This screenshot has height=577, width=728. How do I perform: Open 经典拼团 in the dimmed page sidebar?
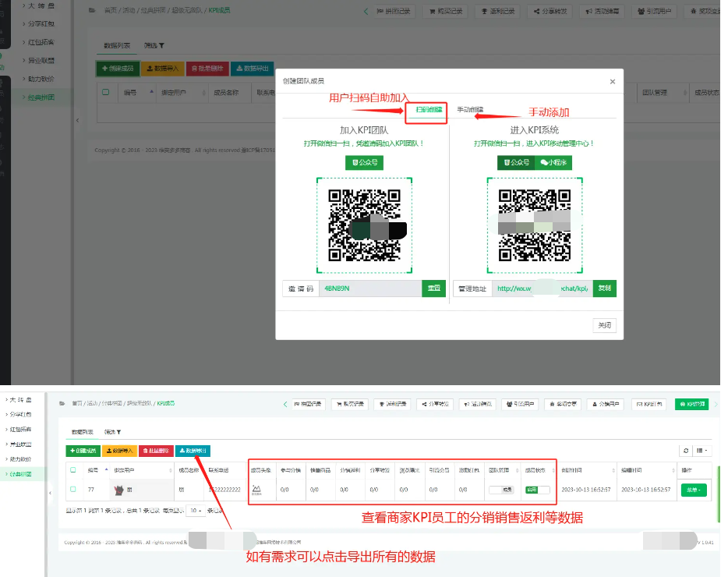[38, 97]
